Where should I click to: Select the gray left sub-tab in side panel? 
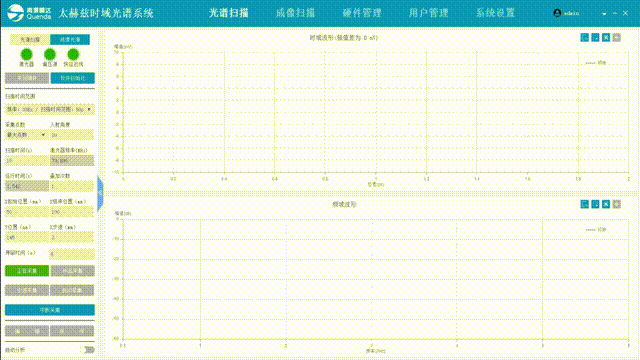coord(30,40)
